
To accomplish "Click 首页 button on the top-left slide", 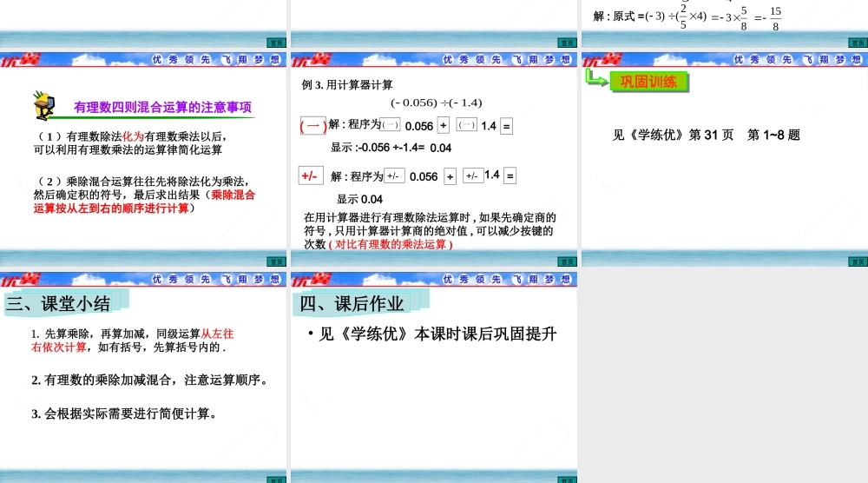I will [x=276, y=43].
